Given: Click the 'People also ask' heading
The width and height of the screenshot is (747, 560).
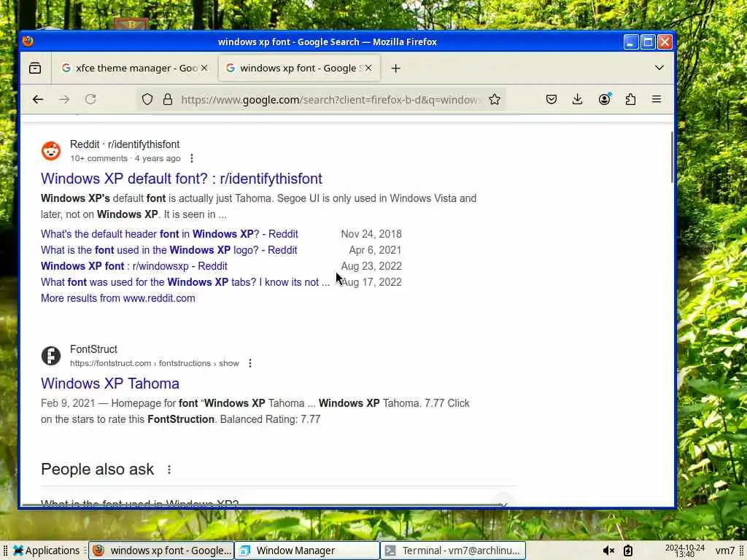Looking at the screenshot, I should 97,470.
